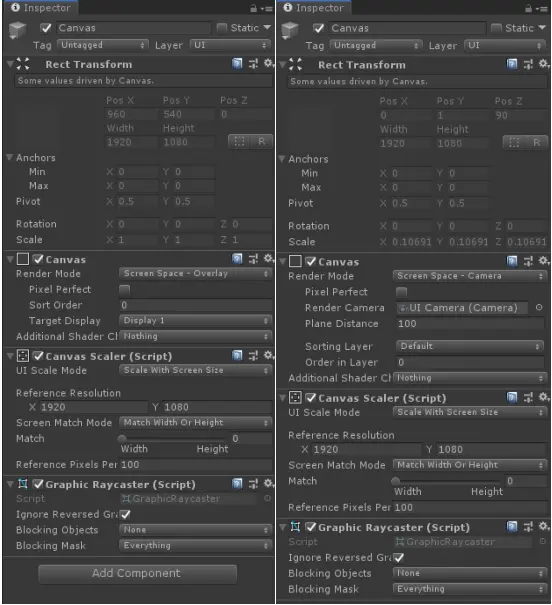Open Canvas component gear menu in right inspector

tap(543, 261)
